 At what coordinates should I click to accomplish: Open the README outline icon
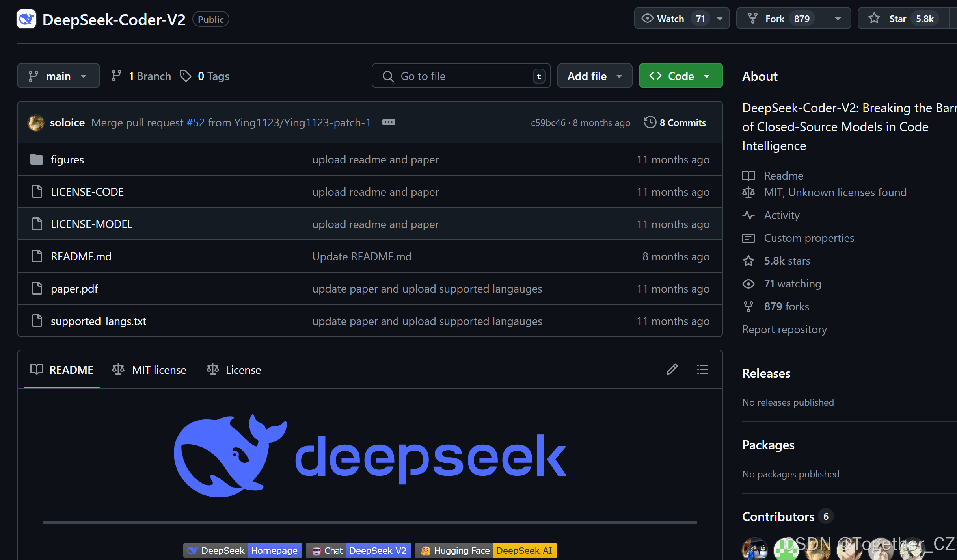pos(702,369)
